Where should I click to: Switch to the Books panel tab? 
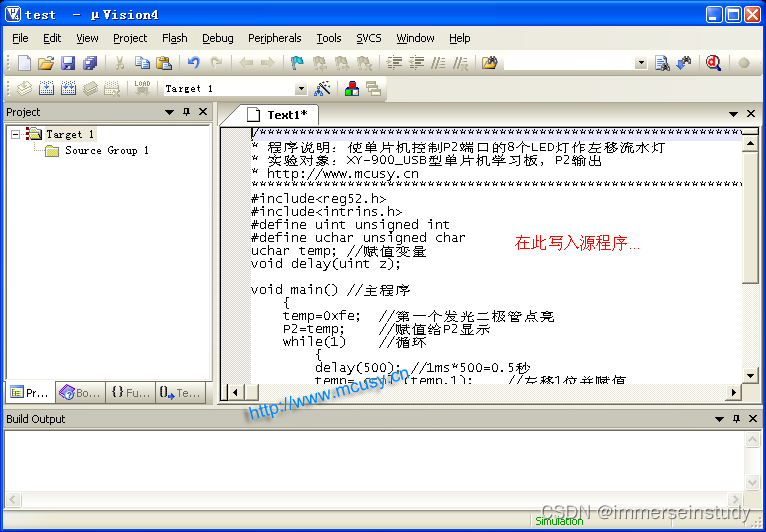click(81, 392)
